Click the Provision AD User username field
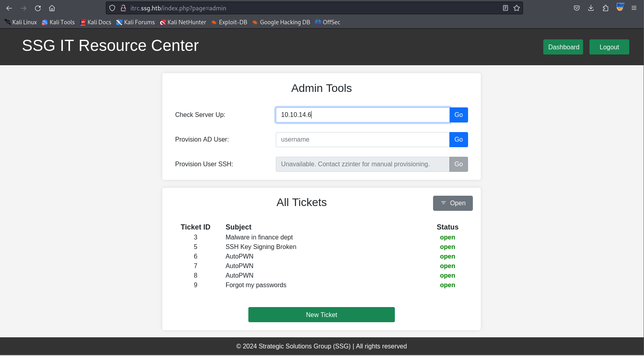 (363, 140)
